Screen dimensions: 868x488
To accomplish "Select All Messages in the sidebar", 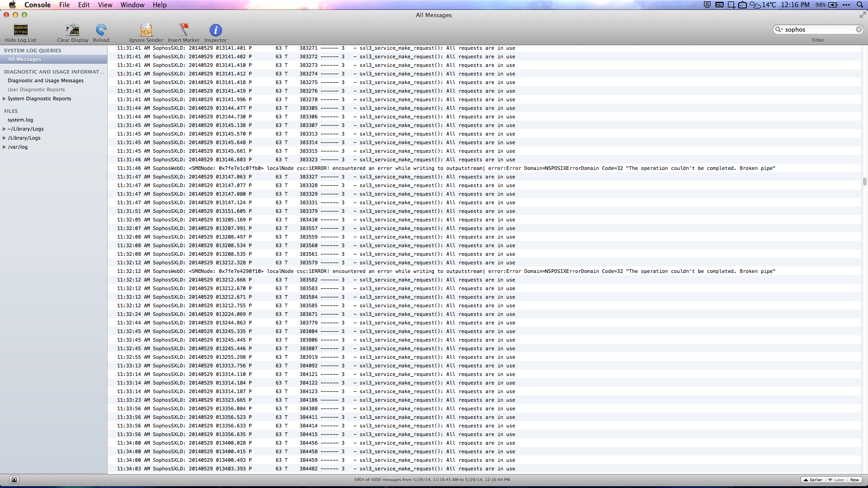I will point(53,59).
